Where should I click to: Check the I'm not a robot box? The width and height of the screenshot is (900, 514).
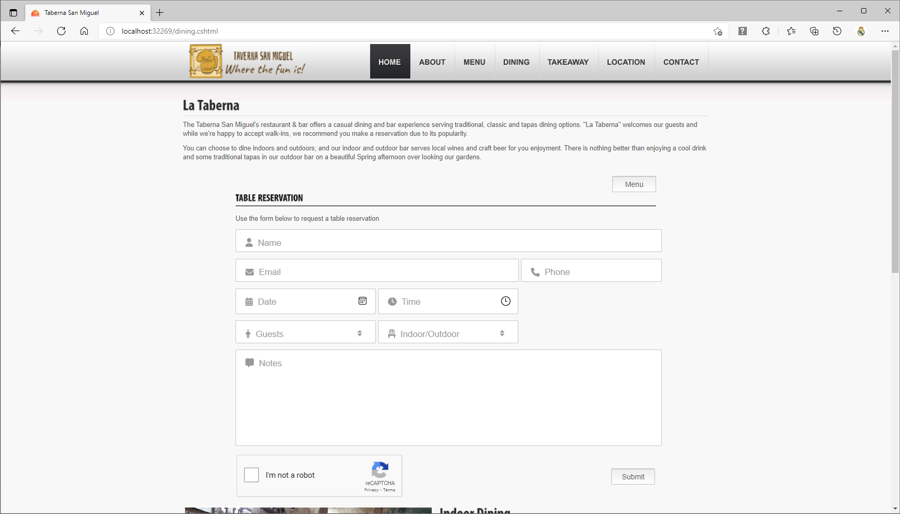coord(251,474)
